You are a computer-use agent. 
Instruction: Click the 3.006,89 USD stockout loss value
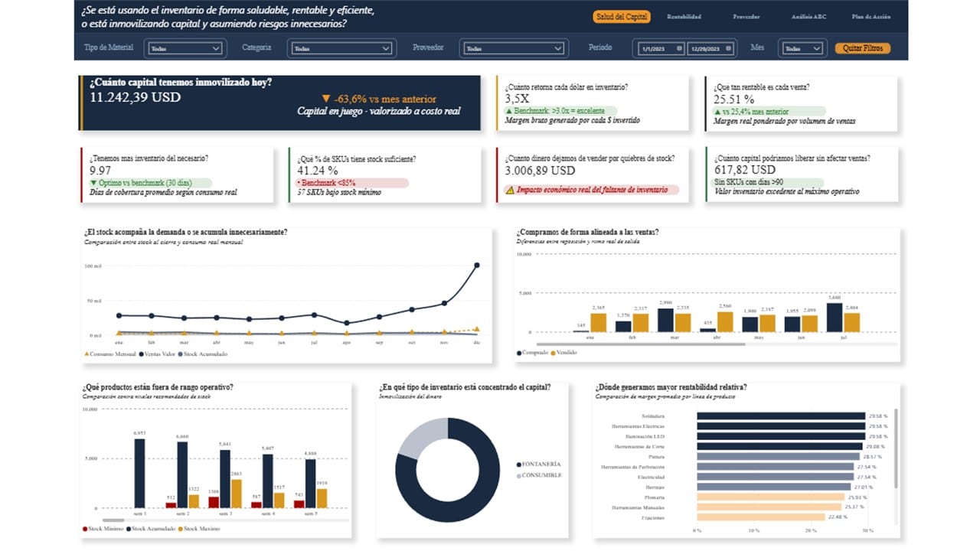[540, 170]
